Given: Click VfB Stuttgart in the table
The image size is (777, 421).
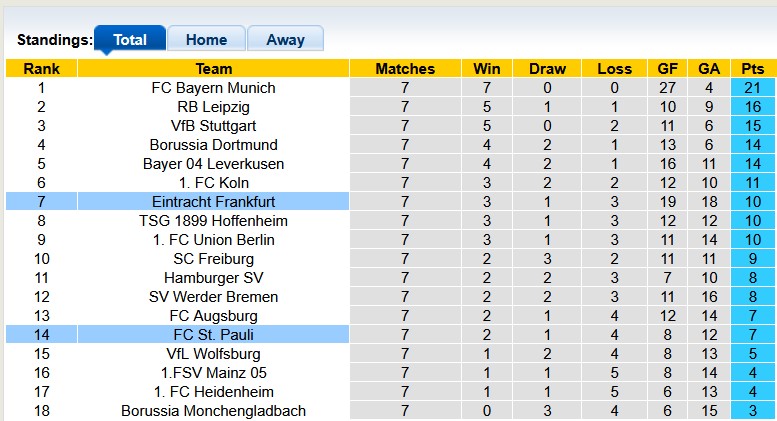Looking at the screenshot, I should click(213, 126).
